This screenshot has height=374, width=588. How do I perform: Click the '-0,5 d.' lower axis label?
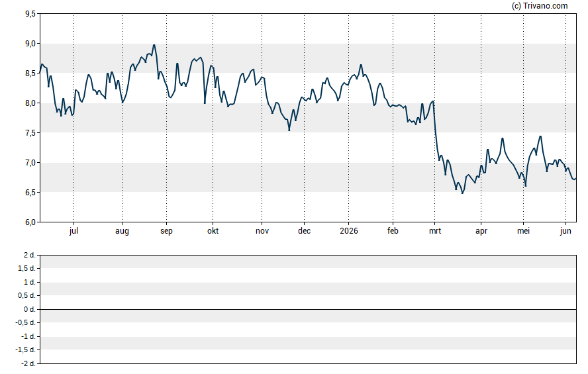[x=26, y=322]
